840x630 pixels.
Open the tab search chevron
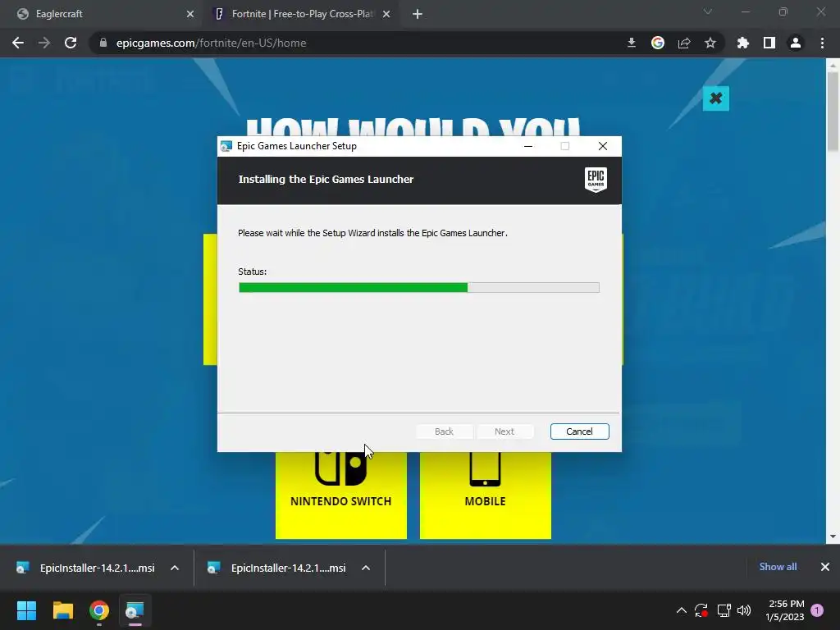[708, 11]
